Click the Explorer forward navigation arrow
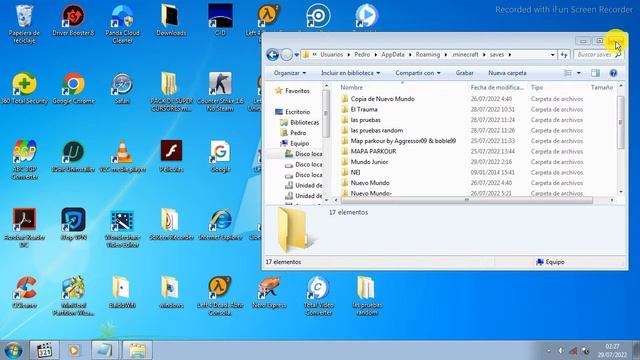Image resolution: width=640 pixels, height=360 pixels. tap(287, 54)
